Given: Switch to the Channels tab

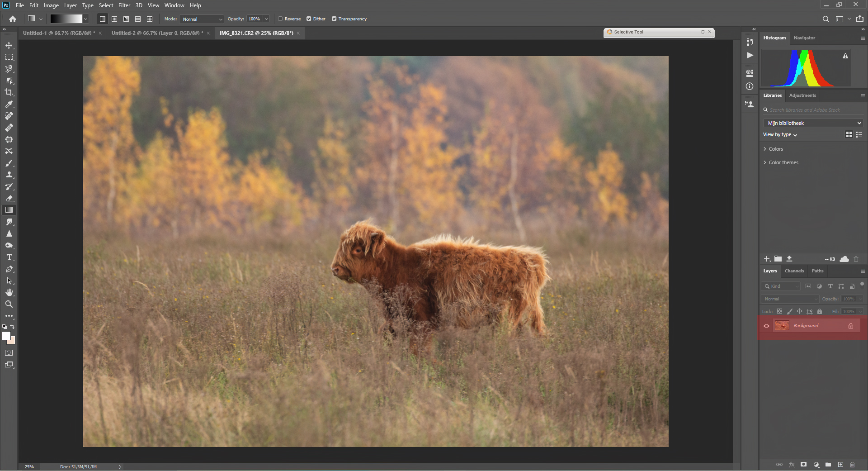Looking at the screenshot, I should [794, 271].
